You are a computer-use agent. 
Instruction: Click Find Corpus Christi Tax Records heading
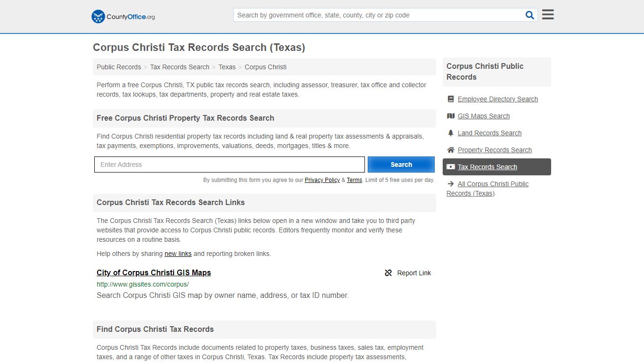pyautogui.click(x=155, y=329)
